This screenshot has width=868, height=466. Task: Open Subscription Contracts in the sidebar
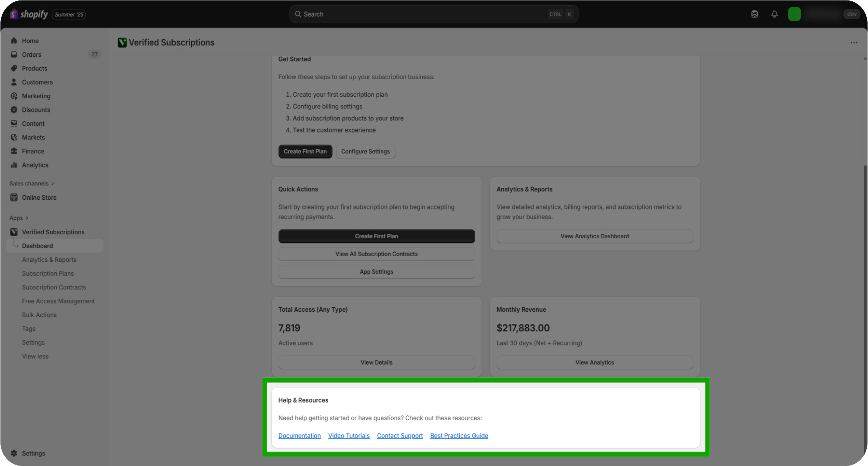[55, 287]
